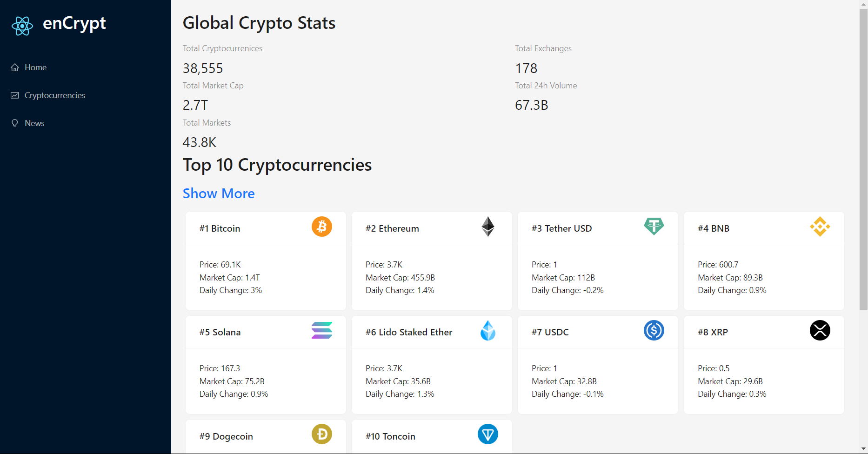Click the Tether USD green logo

coord(654,227)
